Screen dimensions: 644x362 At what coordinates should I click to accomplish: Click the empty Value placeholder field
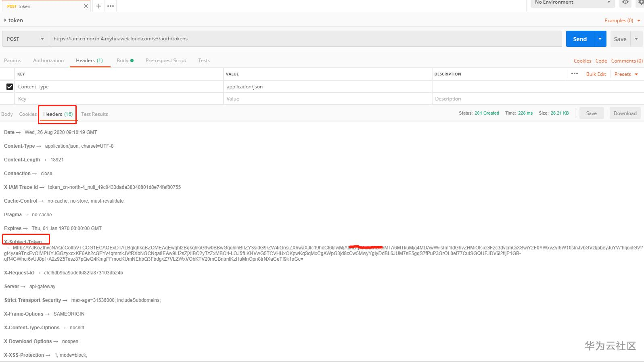click(x=328, y=99)
